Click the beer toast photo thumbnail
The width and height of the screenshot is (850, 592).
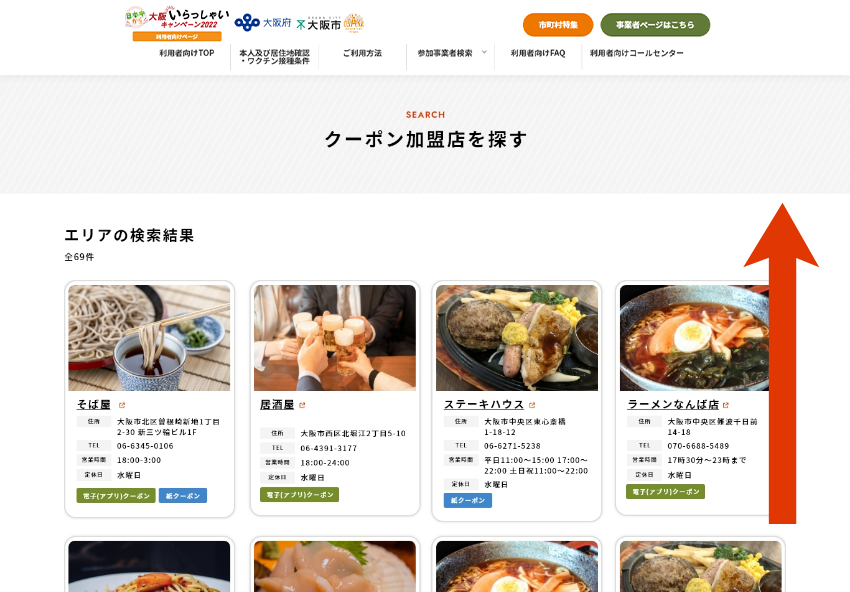(x=335, y=338)
